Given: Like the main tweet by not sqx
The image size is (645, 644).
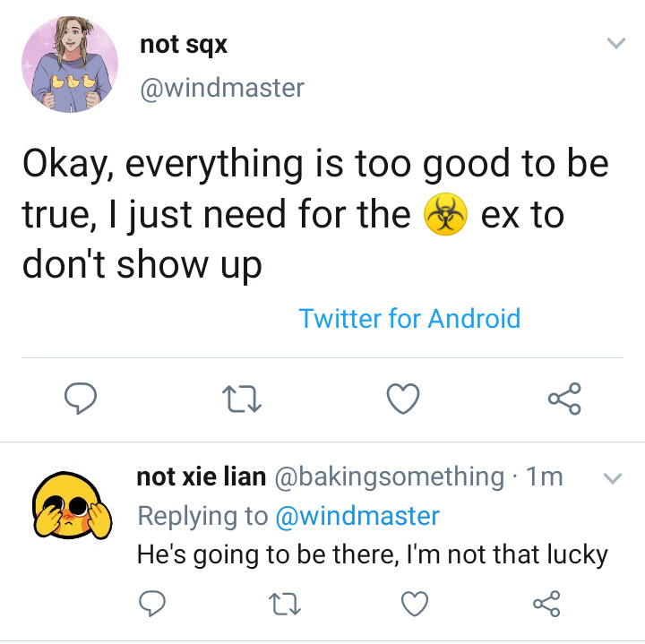Looking at the screenshot, I should click(403, 399).
